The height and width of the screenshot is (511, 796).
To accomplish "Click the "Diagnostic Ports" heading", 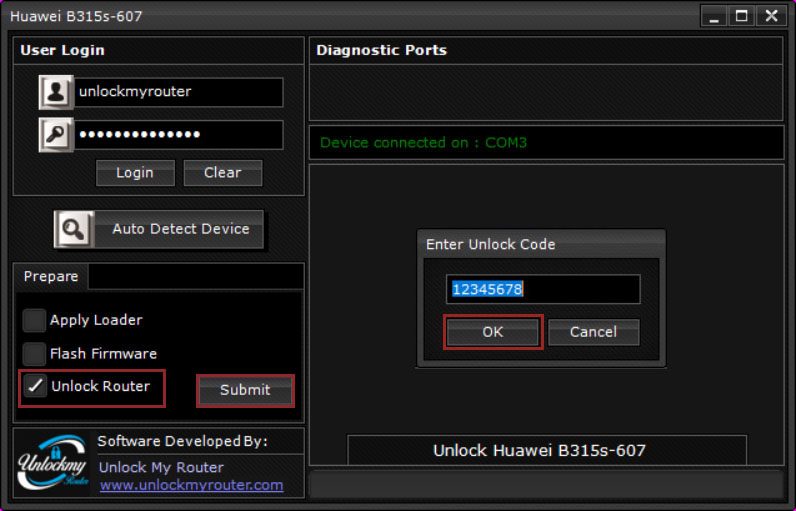I will (381, 50).
